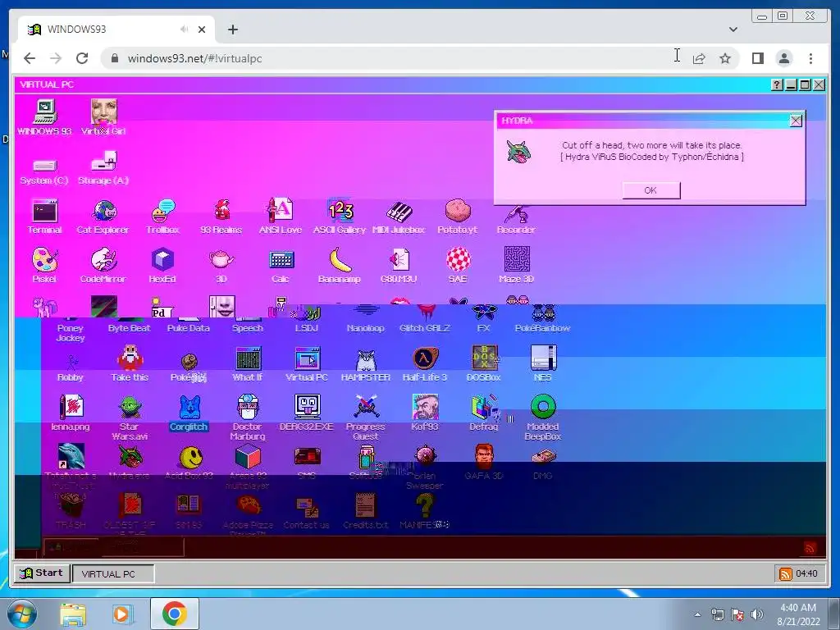Image resolution: width=840 pixels, height=630 pixels.
Task: Open the Take this icon
Action: point(130,358)
